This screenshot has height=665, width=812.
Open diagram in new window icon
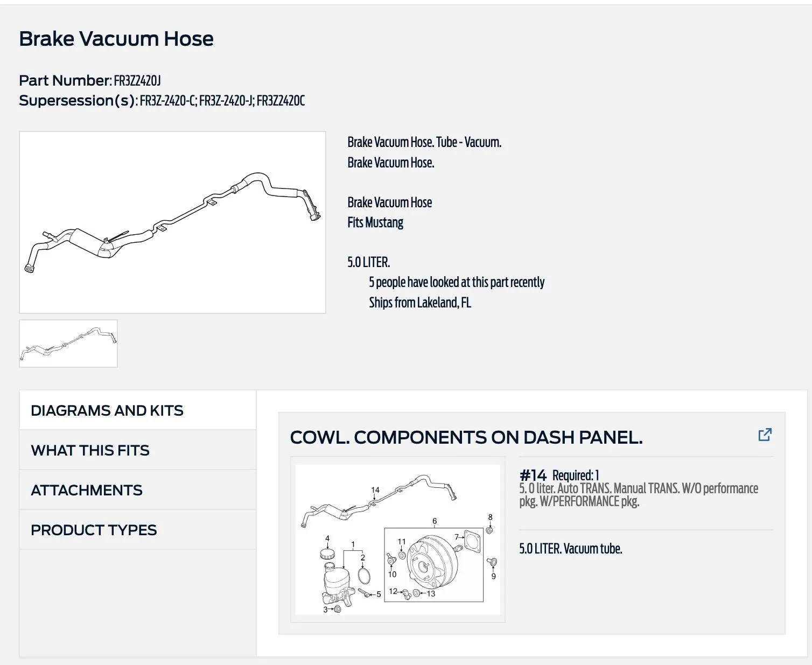pyautogui.click(x=765, y=435)
